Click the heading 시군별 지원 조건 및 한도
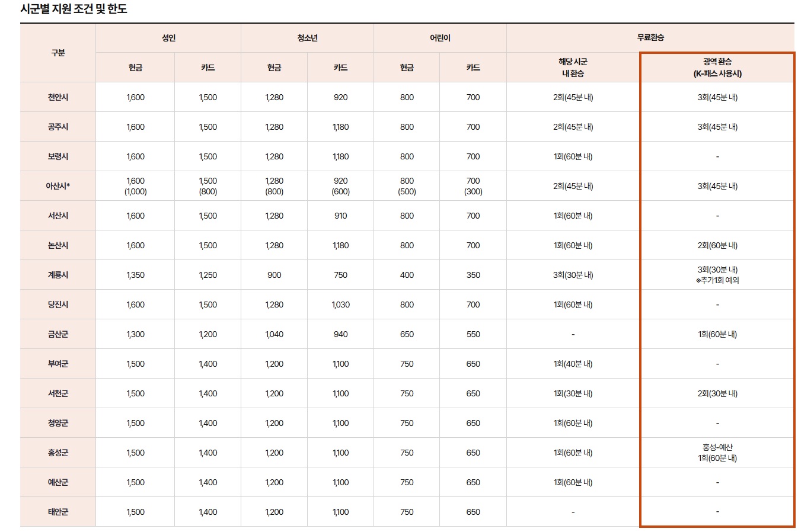Image resolution: width=798 pixels, height=532 pixels. (74, 9)
